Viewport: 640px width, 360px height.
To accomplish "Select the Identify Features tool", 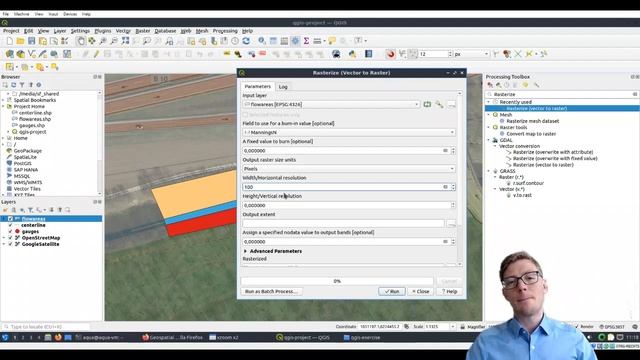I will (x=262, y=41).
